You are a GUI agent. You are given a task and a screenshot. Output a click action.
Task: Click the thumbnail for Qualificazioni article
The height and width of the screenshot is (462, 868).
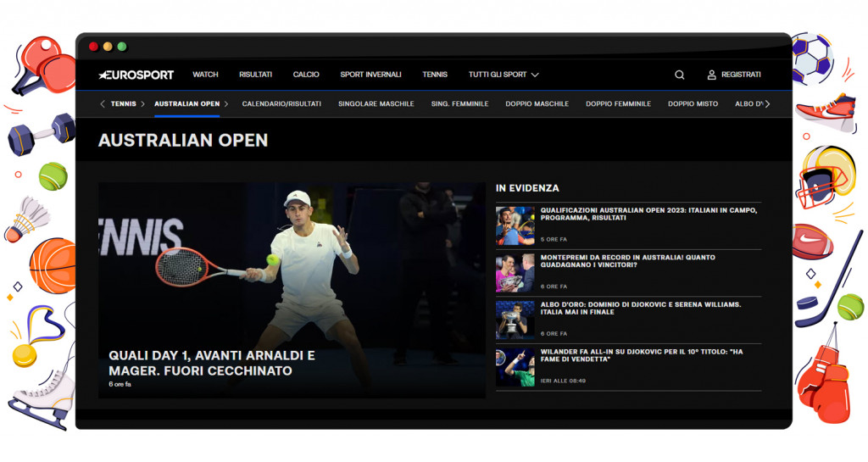[515, 225]
